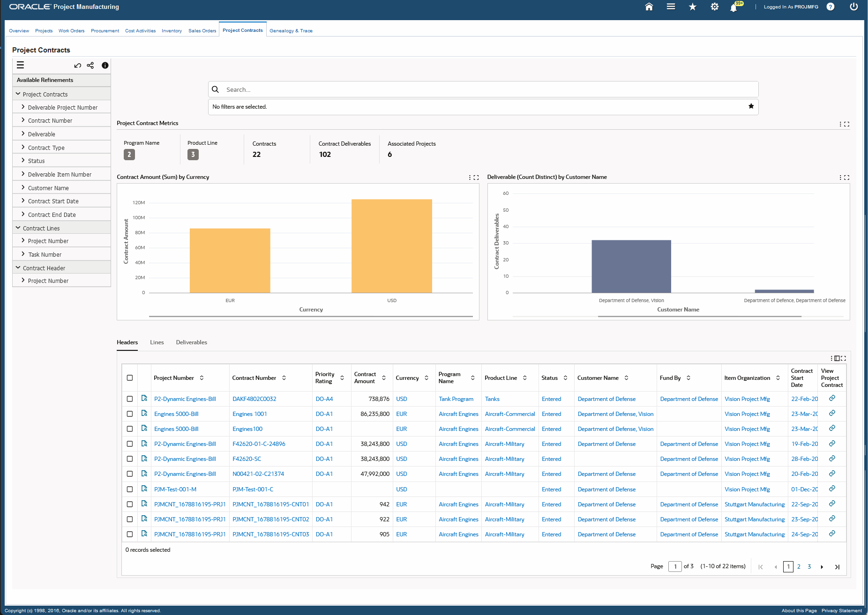868x615 pixels.
Task: Go to next page arrow
Action: 822,567
